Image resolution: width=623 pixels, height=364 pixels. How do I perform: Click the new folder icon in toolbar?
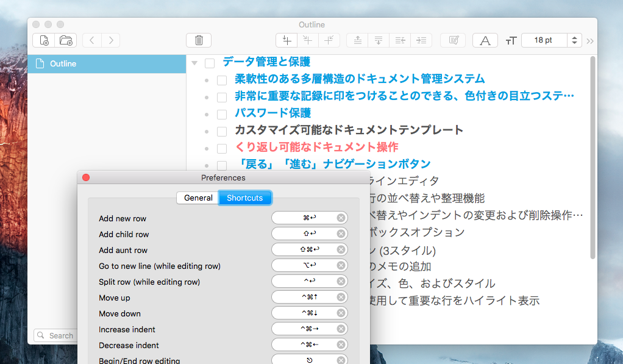(65, 40)
